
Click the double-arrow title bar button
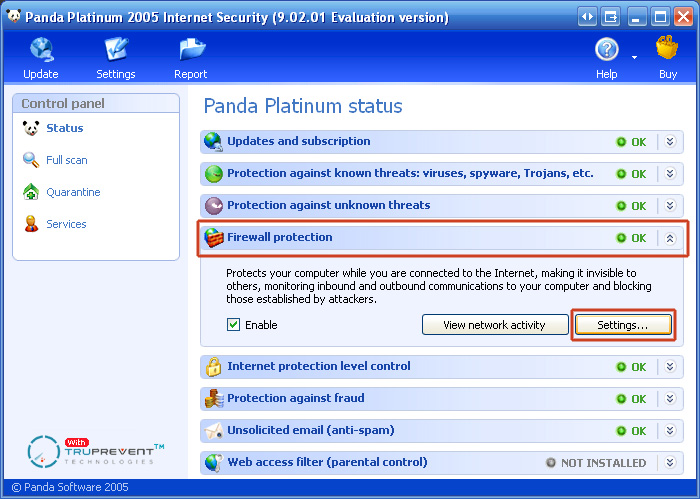pos(587,17)
